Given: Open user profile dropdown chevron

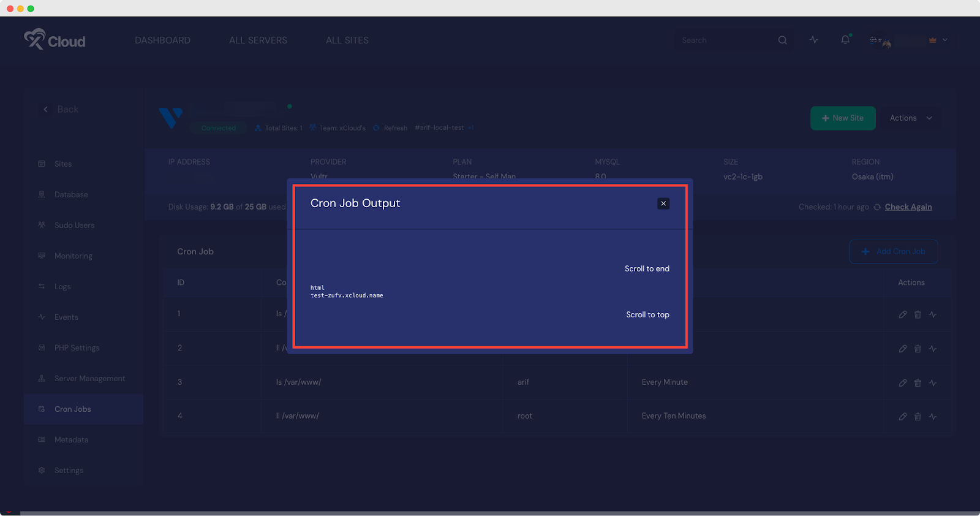Looking at the screenshot, I should [x=945, y=40].
